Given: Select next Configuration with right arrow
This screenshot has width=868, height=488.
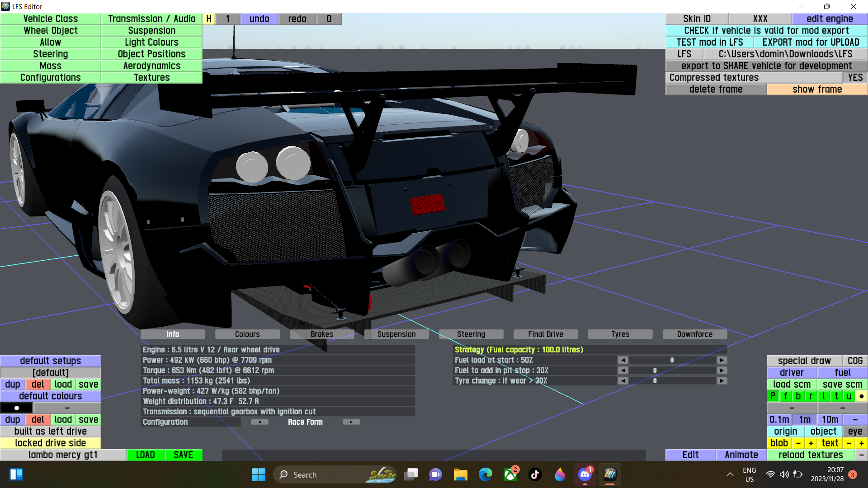Looking at the screenshot, I should tap(351, 422).
